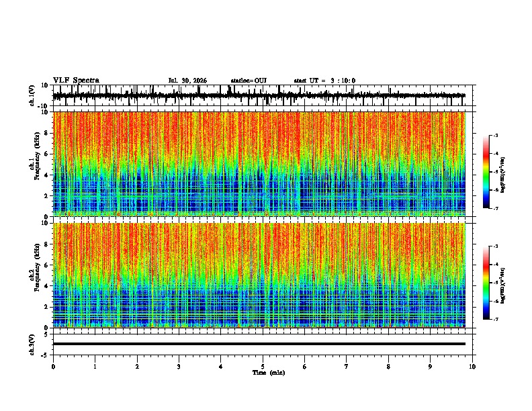
Task: Click the "start UT = 3 :10: 0" text
Action: [x=324, y=81]
